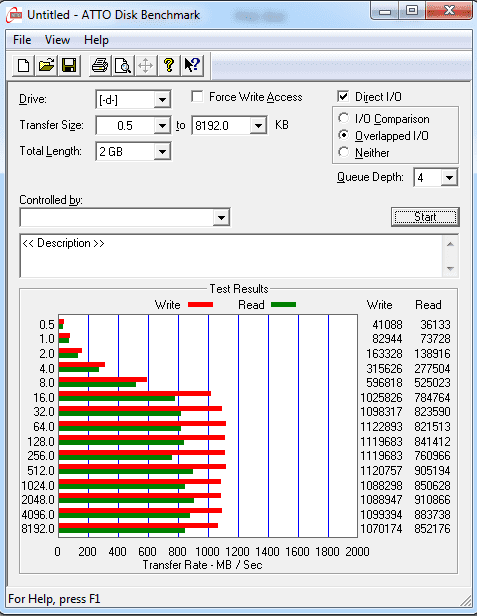Expand the Drive dropdown
This screenshot has height=616, width=477.
162,100
